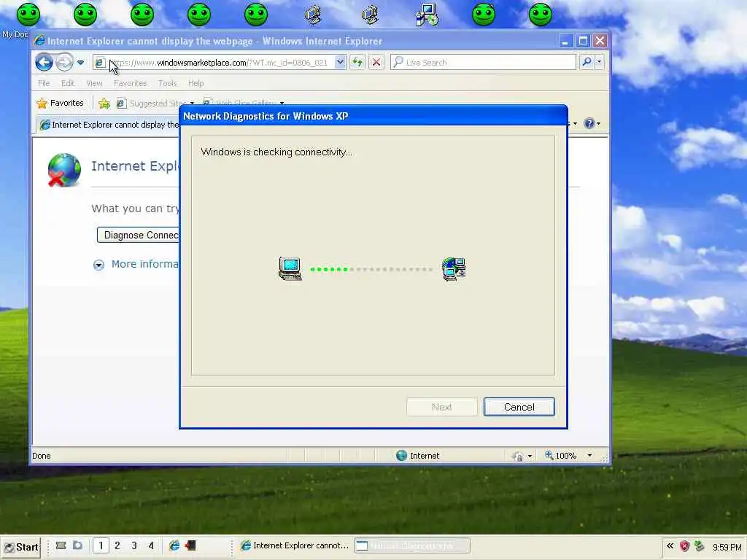Open the Favorites menu in the menu bar
Image resolution: width=747 pixels, height=560 pixels.
(130, 83)
